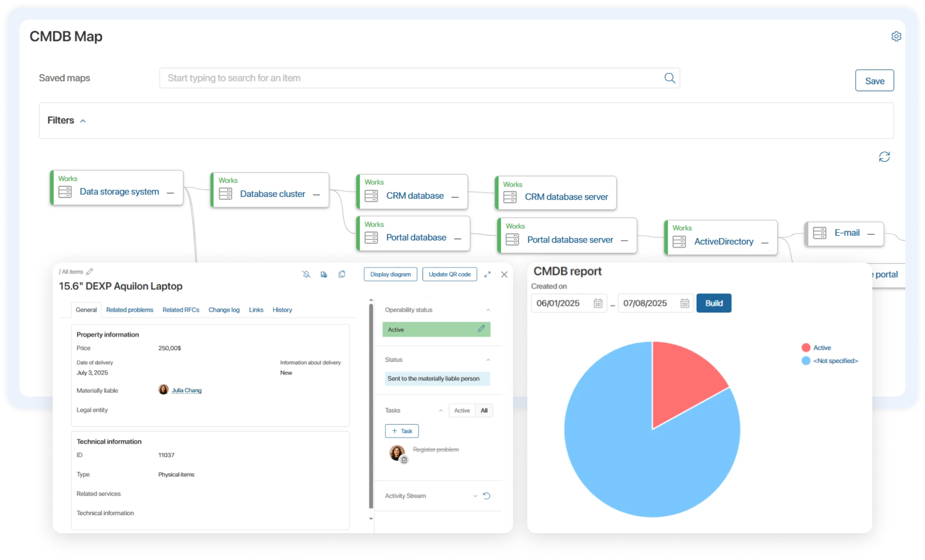The width and height of the screenshot is (925, 560).
Task: Edit the Active operability status pencil
Action: point(481,329)
